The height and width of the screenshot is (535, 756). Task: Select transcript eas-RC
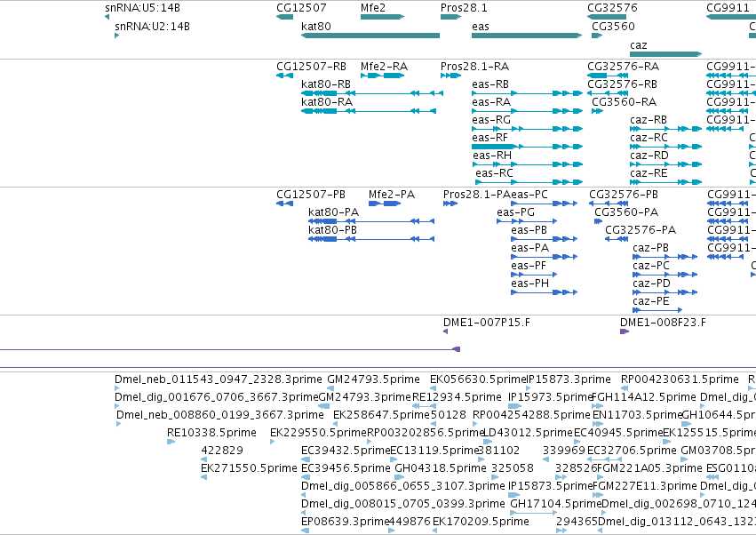pos(494,173)
